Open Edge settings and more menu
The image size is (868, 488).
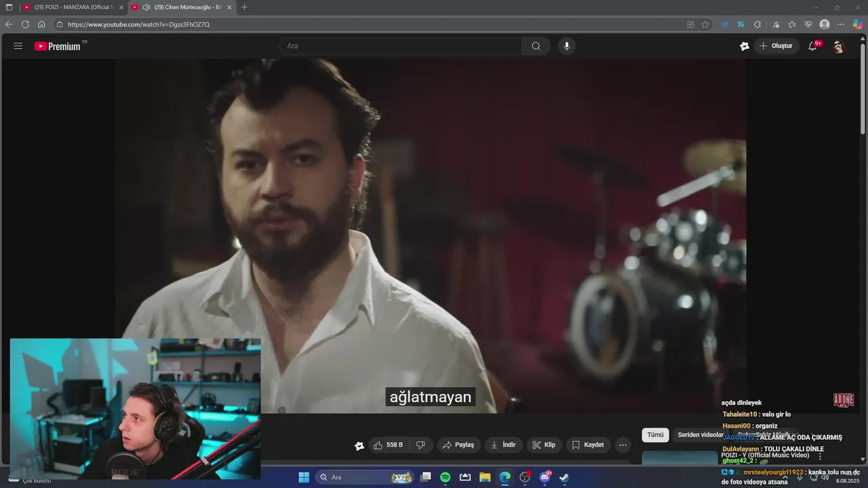tap(841, 24)
